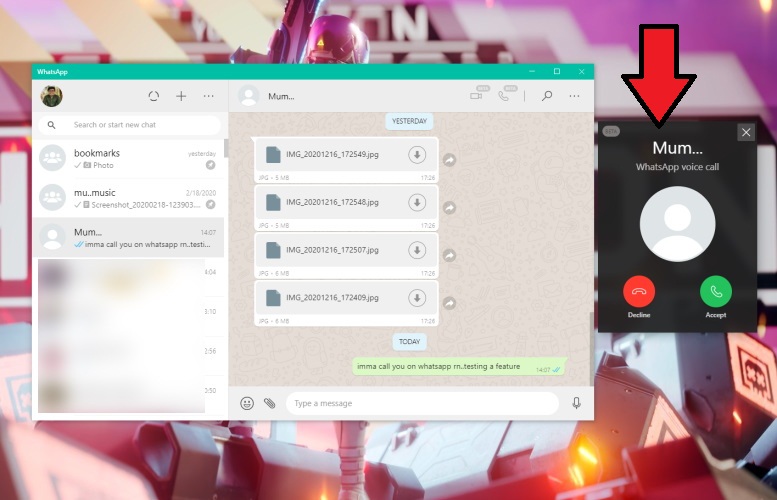Focus the Search or start new chat field

[x=129, y=125]
